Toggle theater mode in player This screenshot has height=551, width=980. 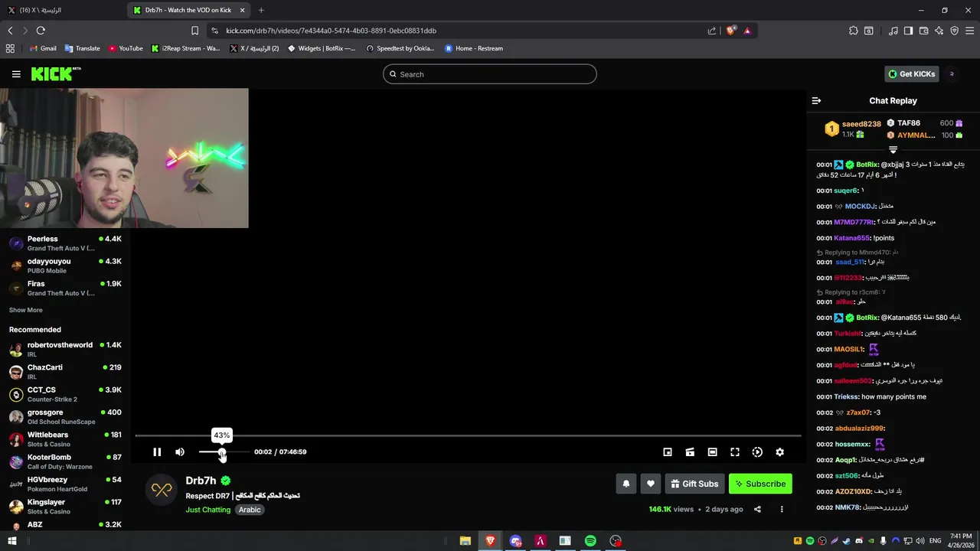coord(712,452)
